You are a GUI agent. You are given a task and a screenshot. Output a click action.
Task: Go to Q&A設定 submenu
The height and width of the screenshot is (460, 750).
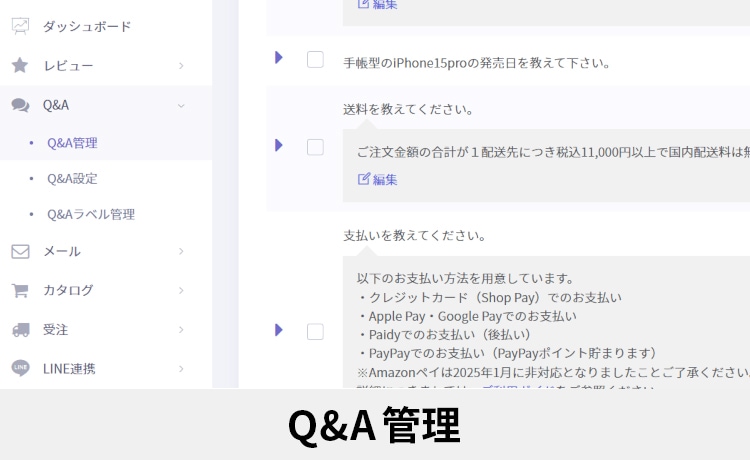coord(72,179)
